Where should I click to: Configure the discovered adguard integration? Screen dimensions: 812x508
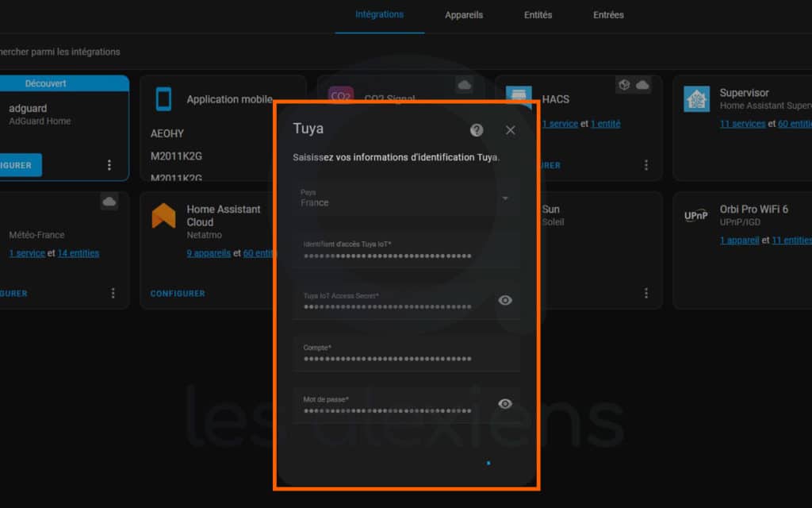point(21,165)
